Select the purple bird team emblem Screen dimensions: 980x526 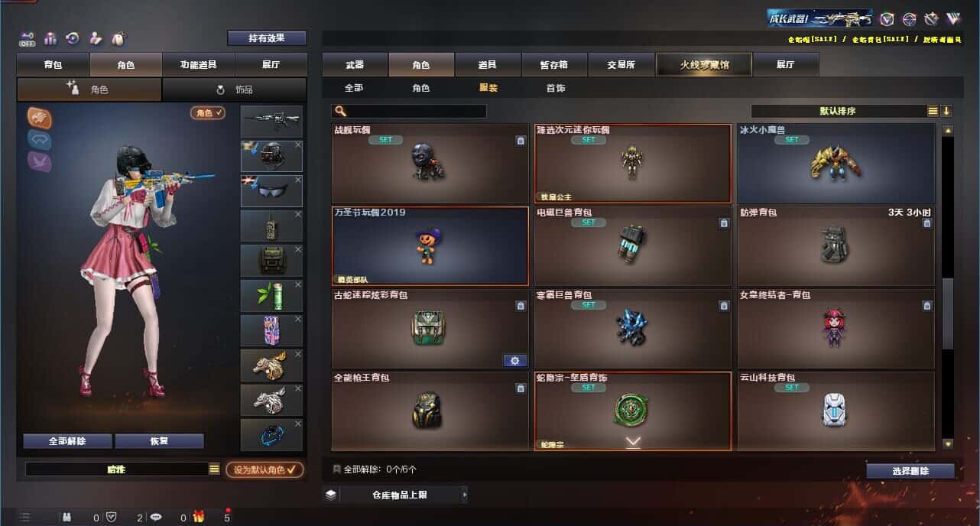39,161
